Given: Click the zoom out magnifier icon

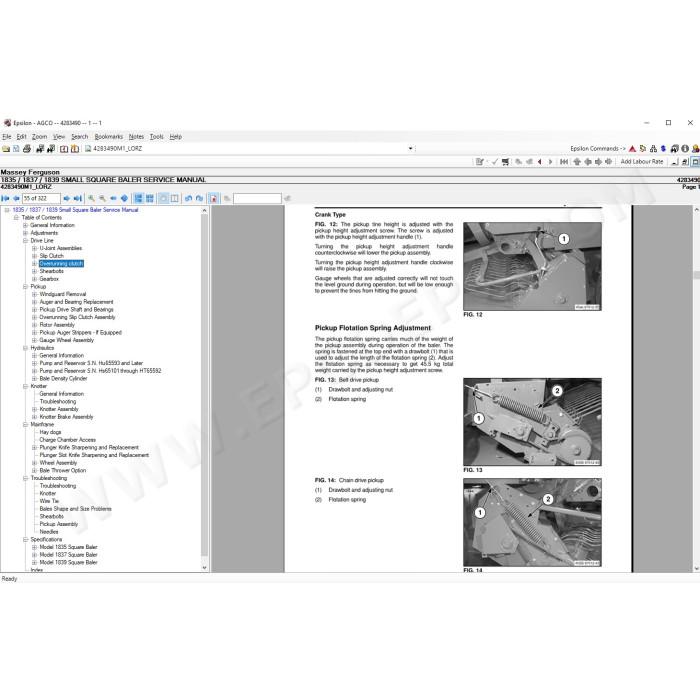Looking at the screenshot, I should [103, 198].
